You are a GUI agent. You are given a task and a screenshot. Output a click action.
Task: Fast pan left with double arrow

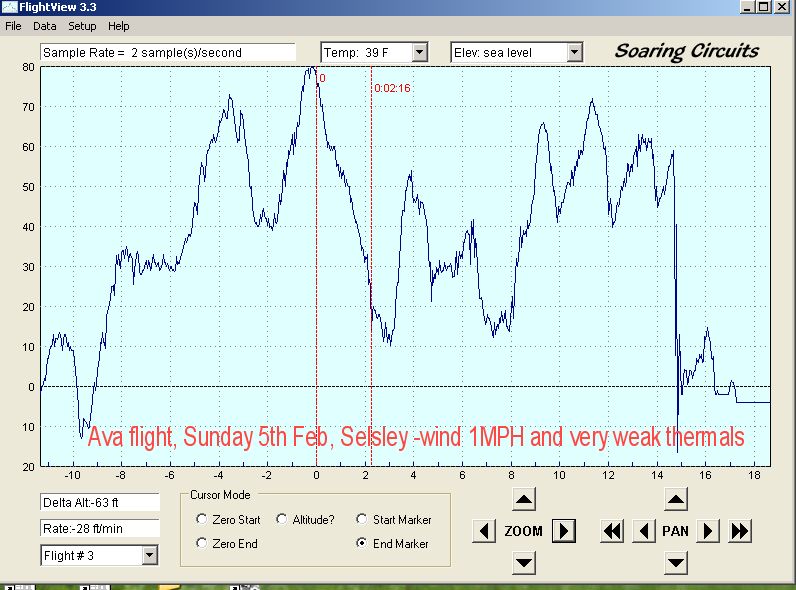[x=612, y=531]
